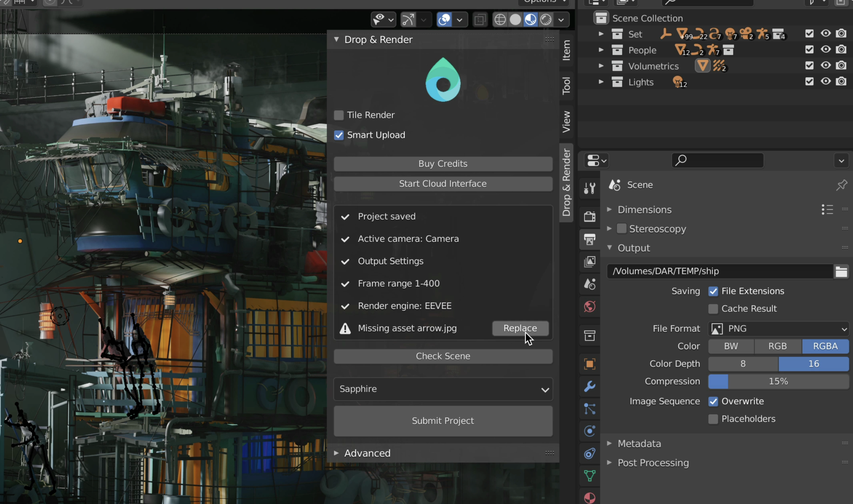
Task: Expand the Set collection in outliner
Action: pos(601,34)
